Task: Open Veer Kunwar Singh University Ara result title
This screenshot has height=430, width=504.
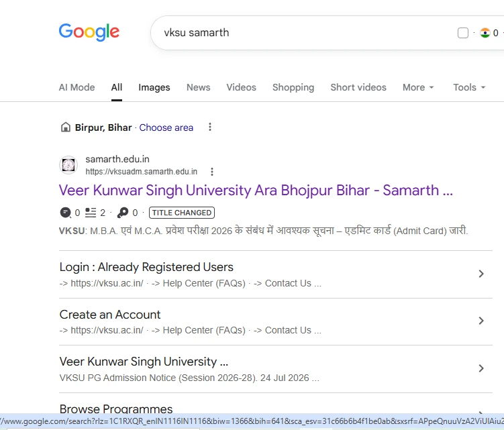Action: [x=256, y=191]
